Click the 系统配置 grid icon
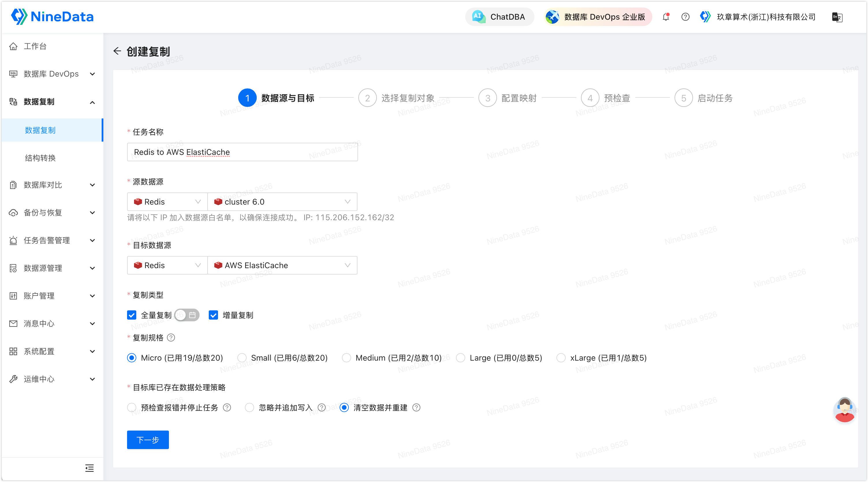 pos(13,351)
